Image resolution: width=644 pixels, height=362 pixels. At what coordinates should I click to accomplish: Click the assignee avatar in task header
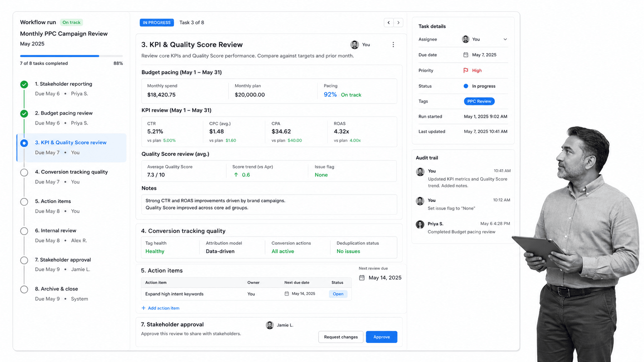[355, 45]
